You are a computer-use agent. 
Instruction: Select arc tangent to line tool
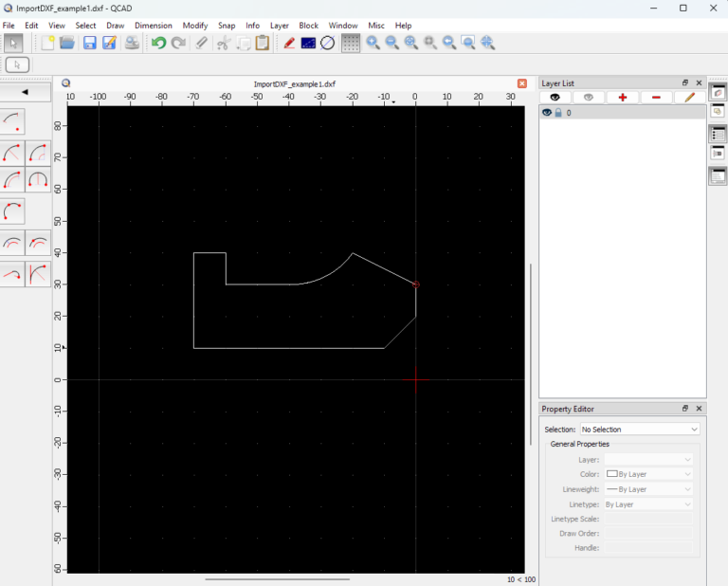pos(38,274)
